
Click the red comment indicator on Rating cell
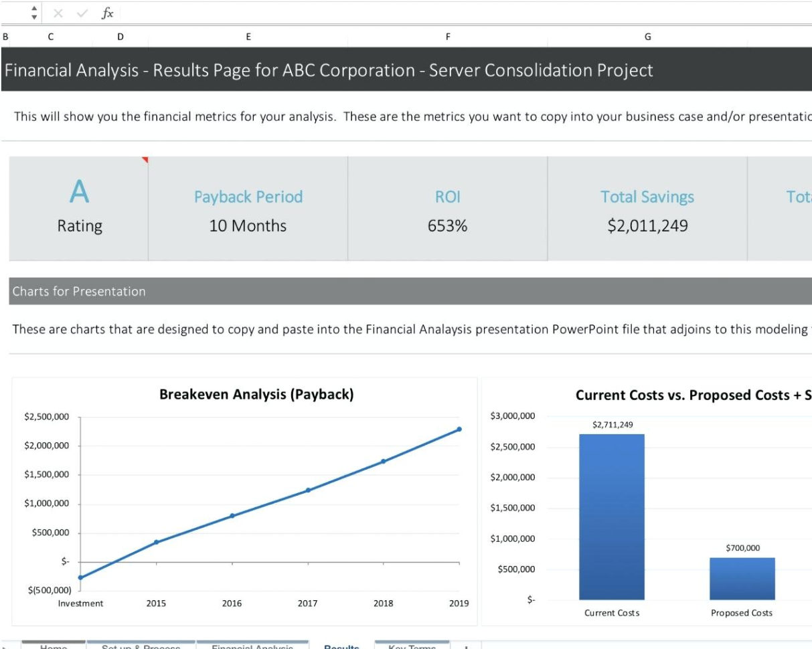pyautogui.click(x=145, y=159)
